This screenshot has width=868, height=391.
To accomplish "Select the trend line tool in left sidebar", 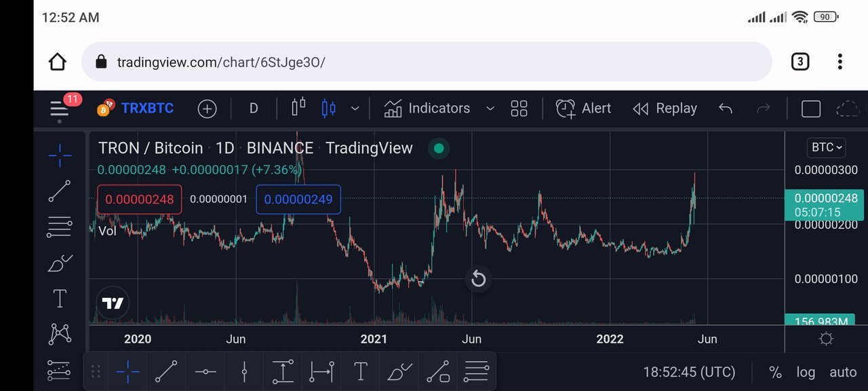I will coord(60,191).
